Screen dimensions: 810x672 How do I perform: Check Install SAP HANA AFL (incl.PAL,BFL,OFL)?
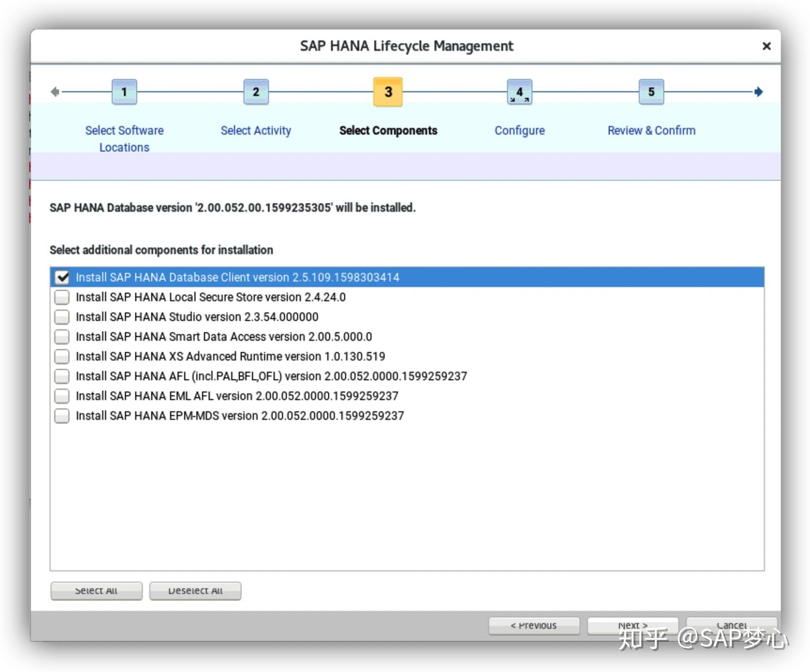pyautogui.click(x=62, y=376)
